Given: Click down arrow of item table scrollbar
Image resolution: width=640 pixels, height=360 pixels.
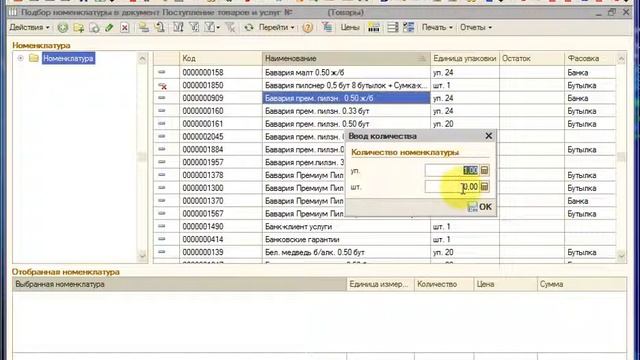Looking at the screenshot, I should [x=621, y=256].
